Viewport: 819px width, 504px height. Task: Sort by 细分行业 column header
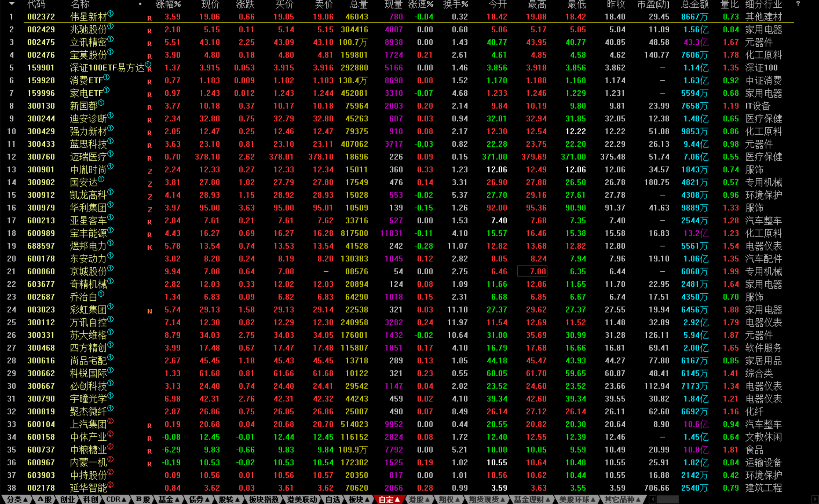(763, 4)
